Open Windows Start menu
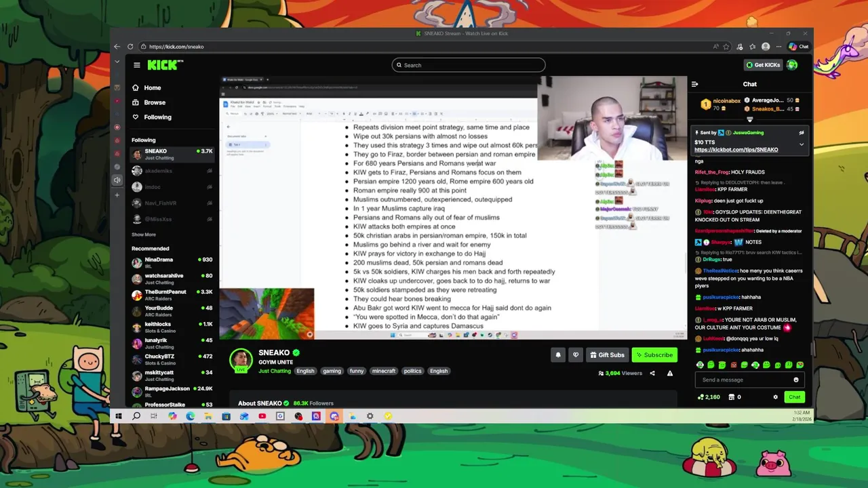 tap(119, 416)
